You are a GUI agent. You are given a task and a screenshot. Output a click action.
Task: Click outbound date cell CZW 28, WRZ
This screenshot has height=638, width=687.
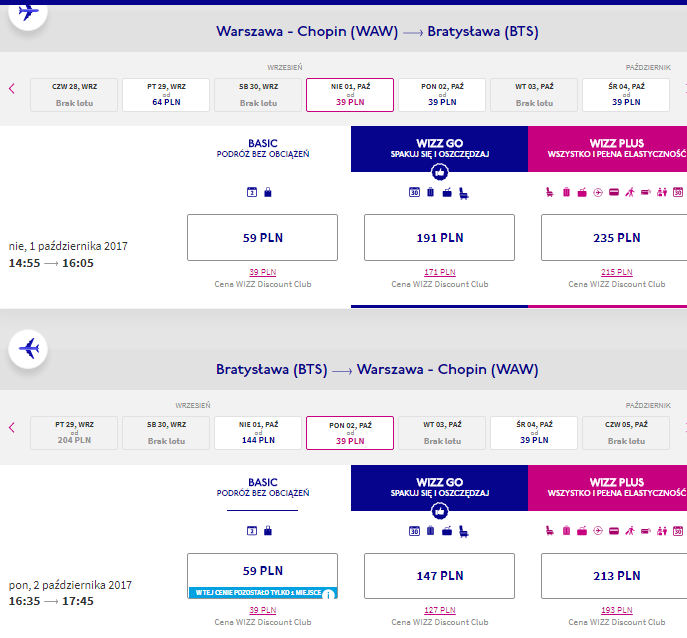(74, 95)
